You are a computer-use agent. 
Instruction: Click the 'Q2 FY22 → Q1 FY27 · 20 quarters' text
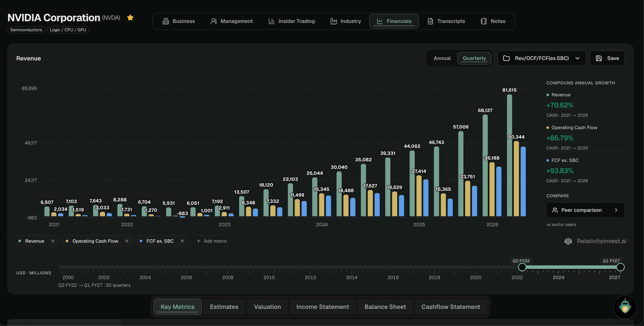94,285
